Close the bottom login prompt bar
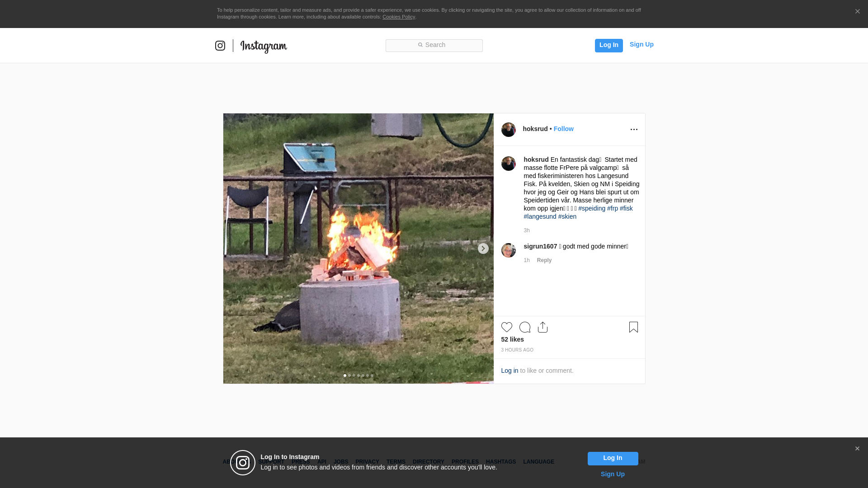Image resolution: width=868 pixels, height=488 pixels. pyautogui.click(x=857, y=449)
